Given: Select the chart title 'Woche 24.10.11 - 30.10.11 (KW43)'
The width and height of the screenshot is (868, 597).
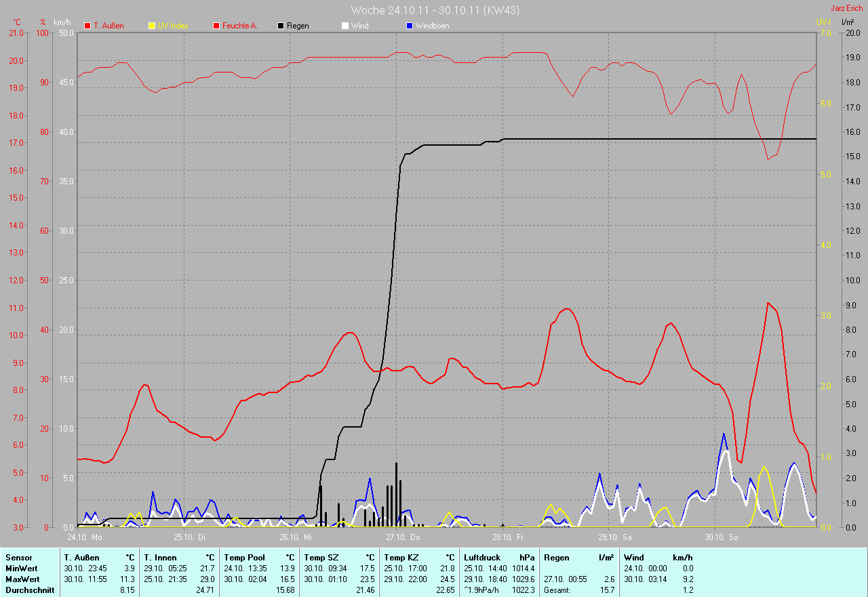Looking at the screenshot, I should (x=435, y=10).
